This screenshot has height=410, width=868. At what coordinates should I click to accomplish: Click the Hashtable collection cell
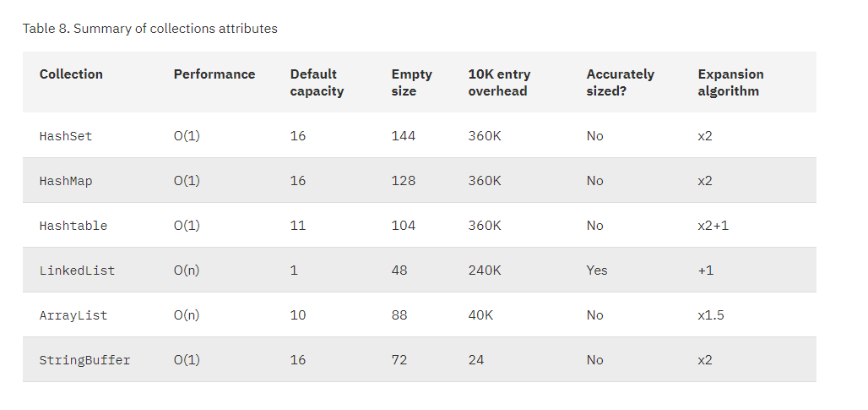(x=73, y=226)
